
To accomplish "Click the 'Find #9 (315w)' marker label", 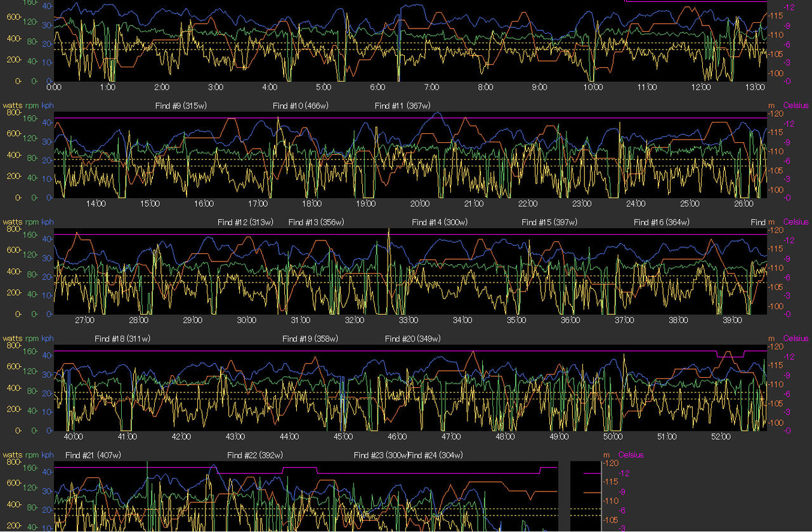I will pyautogui.click(x=181, y=105).
